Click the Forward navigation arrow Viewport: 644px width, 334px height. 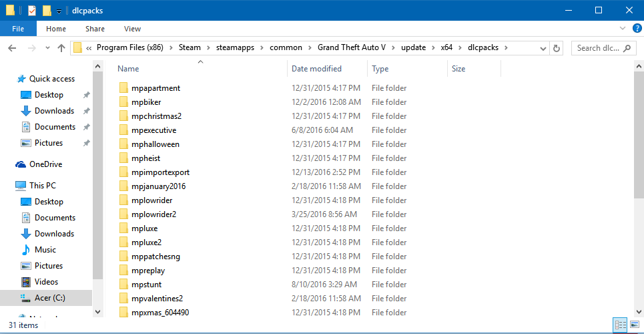pos(31,48)
